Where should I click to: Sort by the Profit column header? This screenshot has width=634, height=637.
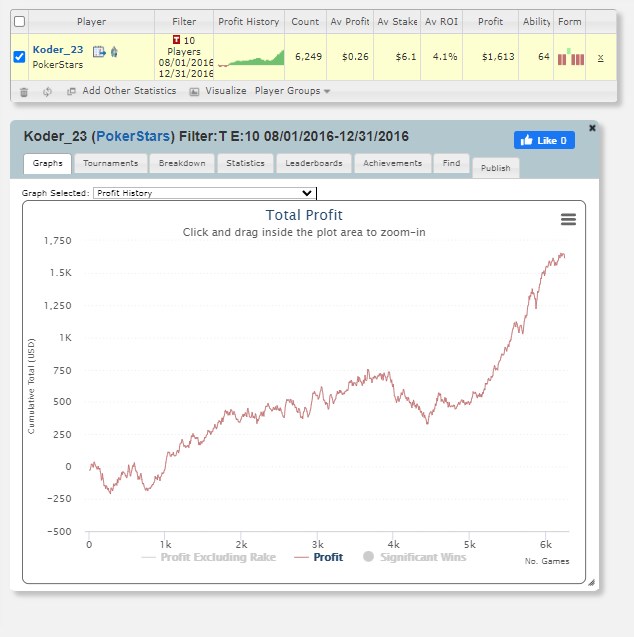[x=490, y=22]
